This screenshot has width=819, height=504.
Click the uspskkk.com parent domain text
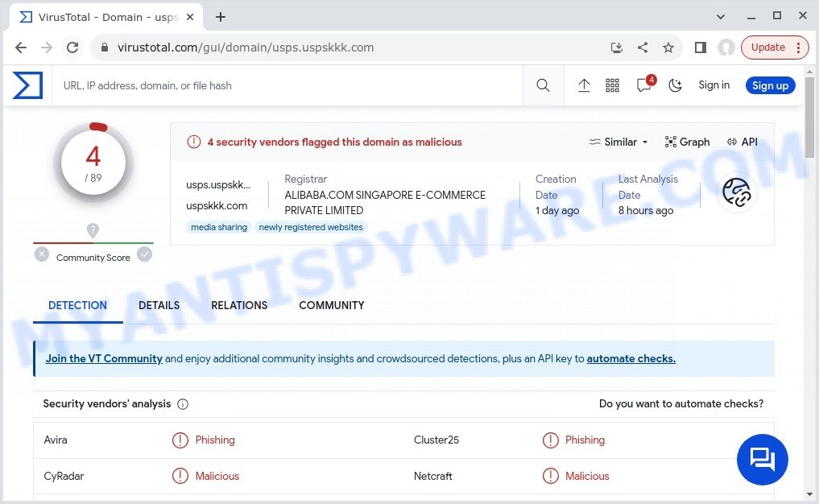click(x=217, y=206)
